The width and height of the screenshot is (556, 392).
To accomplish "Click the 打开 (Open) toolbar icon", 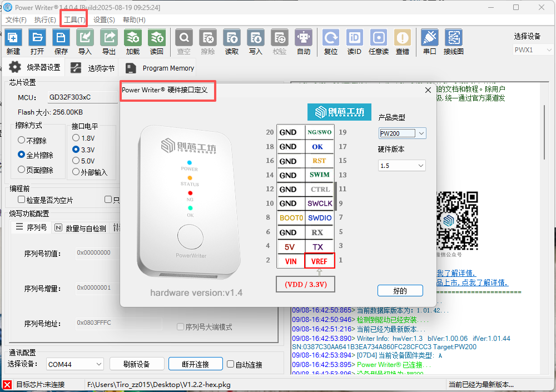I will click(37, 38).
